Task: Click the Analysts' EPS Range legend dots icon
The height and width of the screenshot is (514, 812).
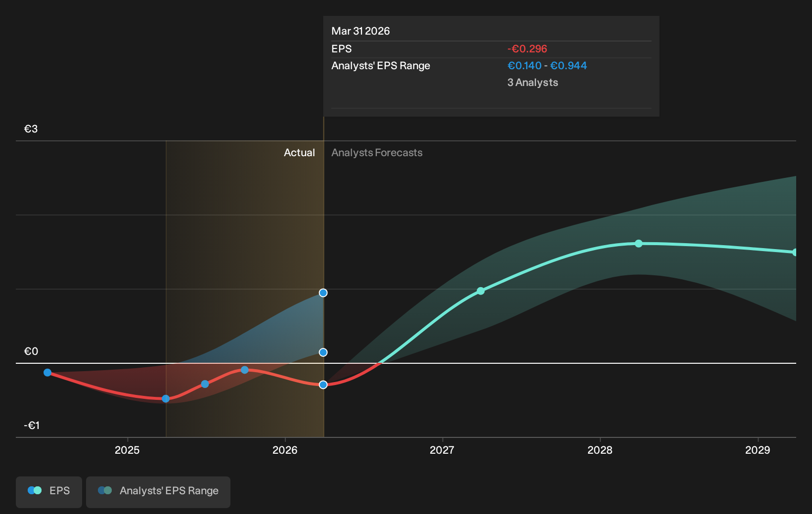Action: point(105,490)
